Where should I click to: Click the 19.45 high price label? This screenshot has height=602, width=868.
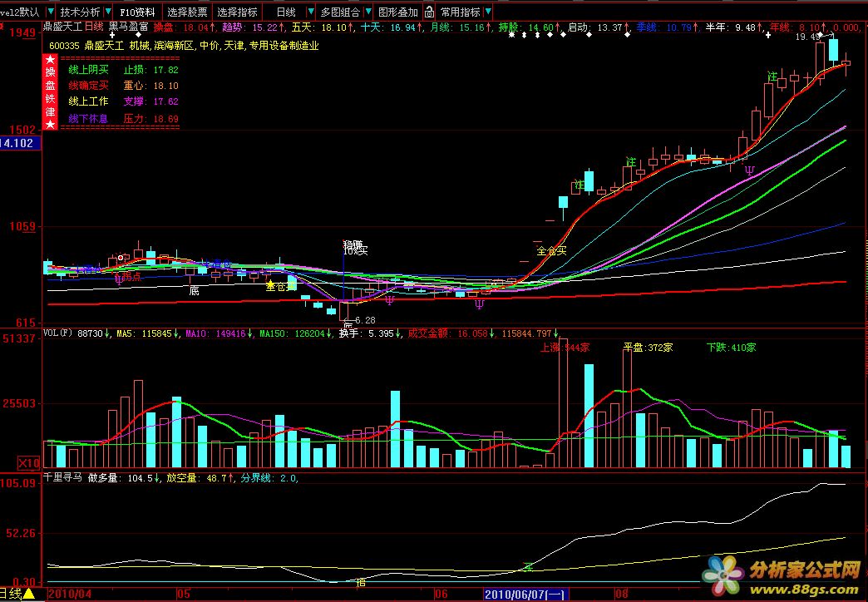[807, 37]
